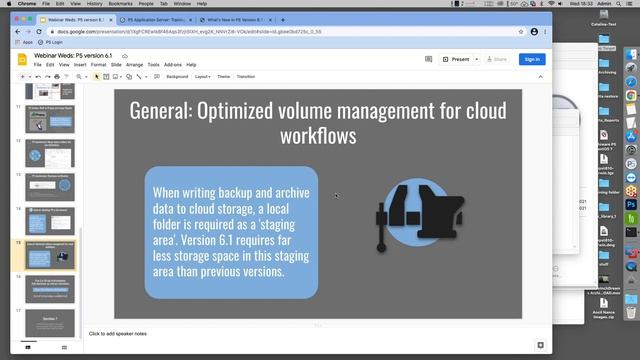640x360 pixels.
Task: Click the Zoom magnifier tool
Action: pos(79,77)
